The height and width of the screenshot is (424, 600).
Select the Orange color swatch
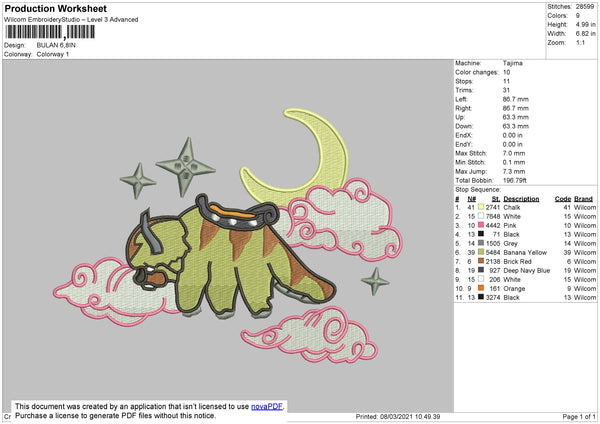tap(481, 288)
